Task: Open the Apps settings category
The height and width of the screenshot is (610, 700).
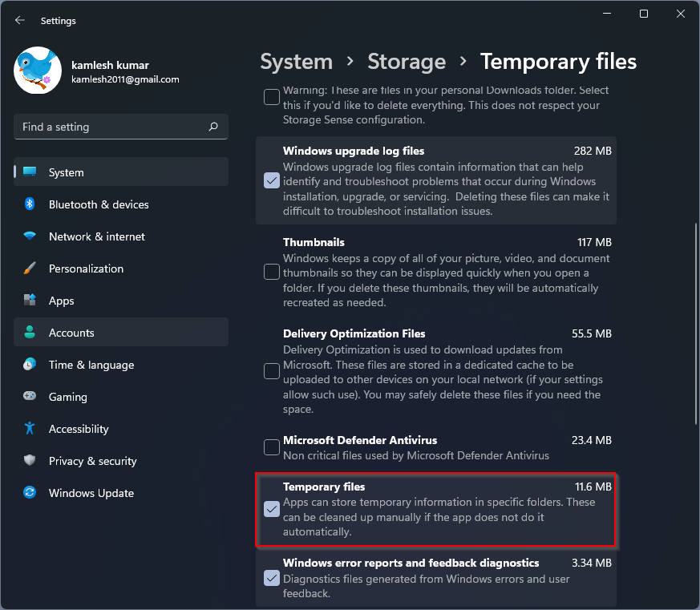Action: pyautogui.click(x=61, y=301)
